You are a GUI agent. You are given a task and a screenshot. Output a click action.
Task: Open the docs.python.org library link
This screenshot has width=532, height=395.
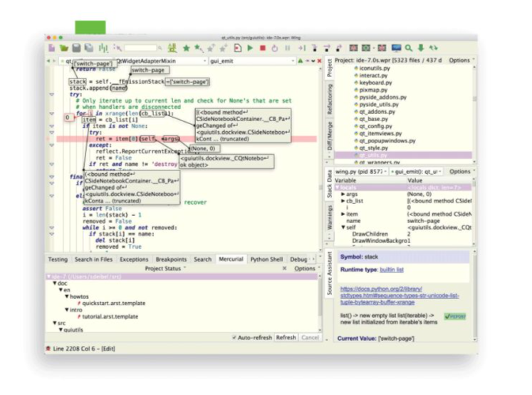(x=400, y=295)
